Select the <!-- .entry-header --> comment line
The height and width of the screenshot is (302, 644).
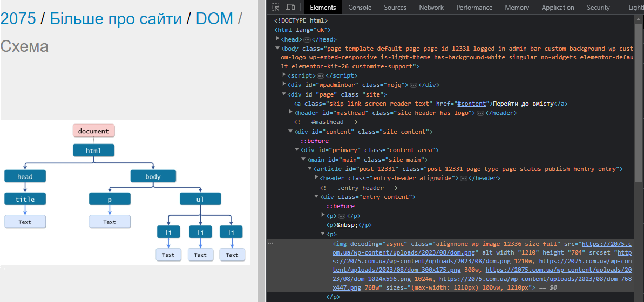[358, 188]
